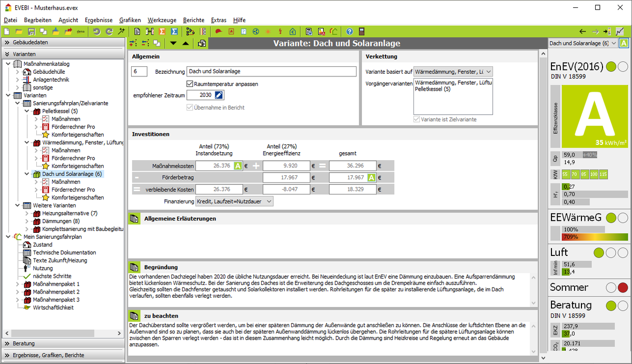The width and height of the screenshot is (632, 364).
Task: Click the dena toolbar icon
Action: (81, 32)
